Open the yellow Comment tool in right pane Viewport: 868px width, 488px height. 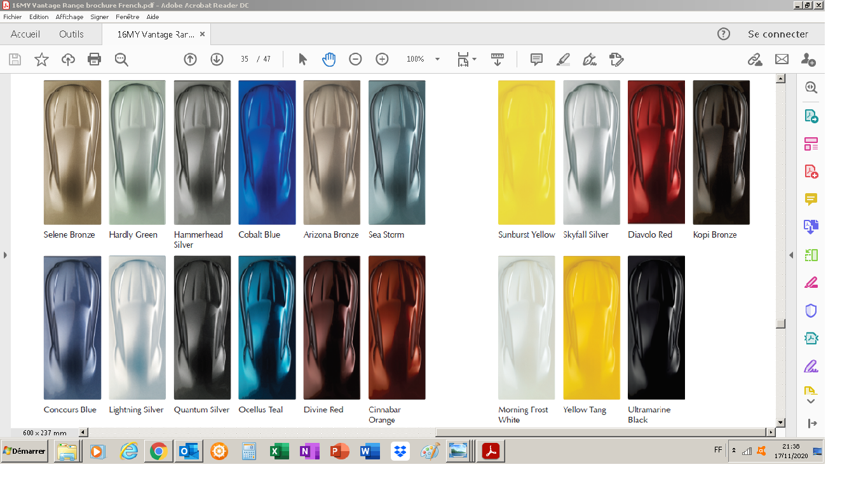pyautogui.click(x=811, y=199)
